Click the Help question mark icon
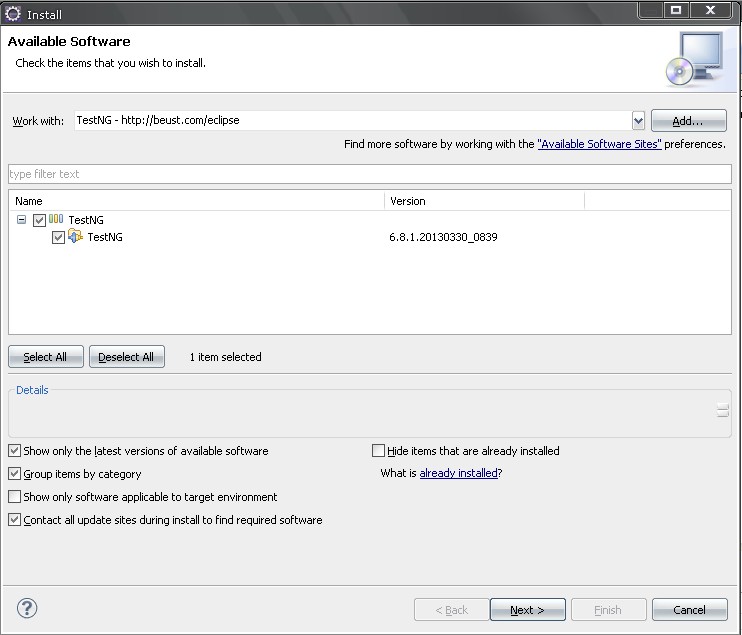This screenshot has height=635, width=742. click(x=27, y=609)
